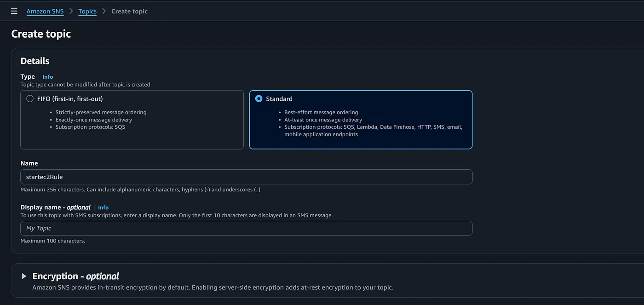
Task: Expand the Encryption optional section arrow
Action: pos(24,276)
